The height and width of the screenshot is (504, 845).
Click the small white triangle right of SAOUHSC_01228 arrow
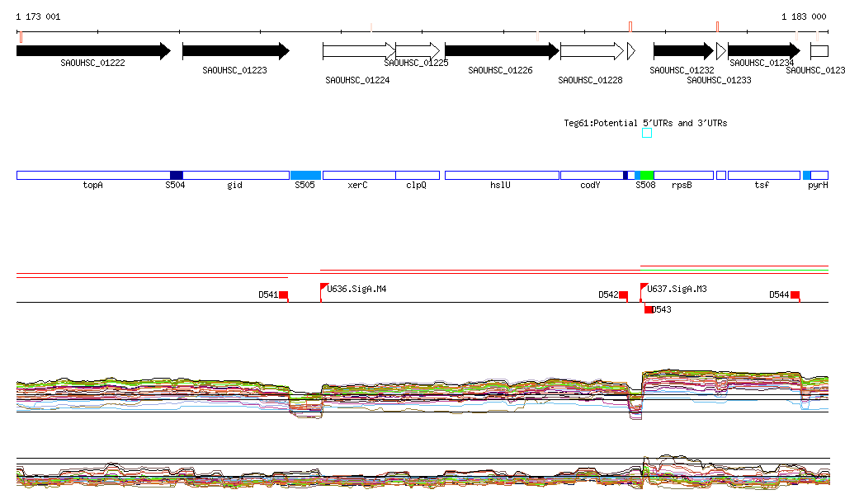[x=631, y=51]
